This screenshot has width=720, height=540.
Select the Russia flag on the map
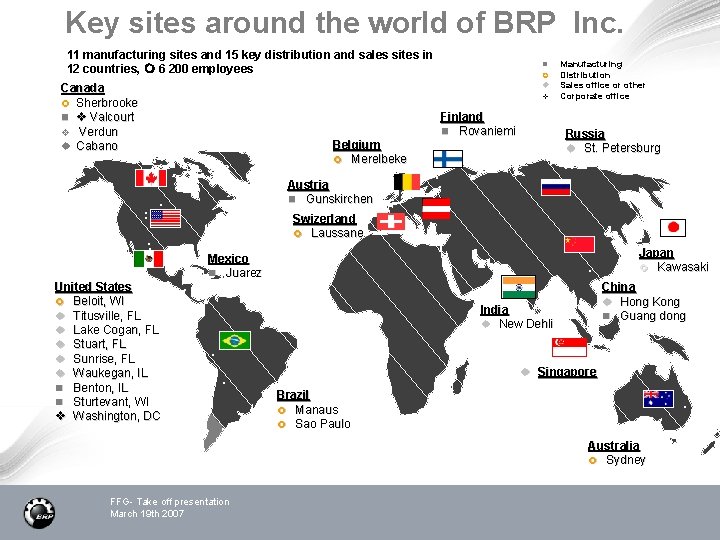point(556,187)
